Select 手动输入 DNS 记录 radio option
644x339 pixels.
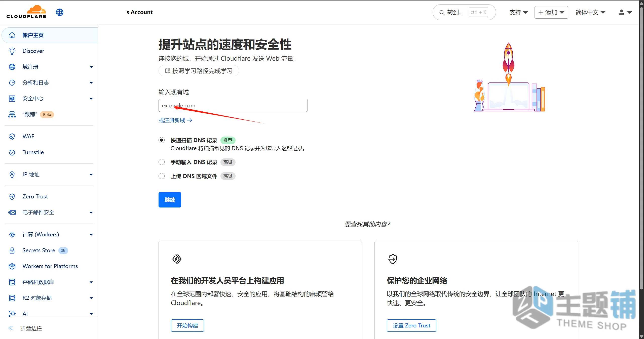tap(162, 162)
